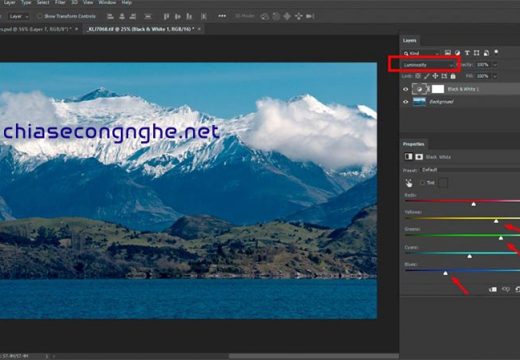The image size is (520, 360).
Task: Select the Black & White 1 layer mask
Action: [x=438, y=89]
